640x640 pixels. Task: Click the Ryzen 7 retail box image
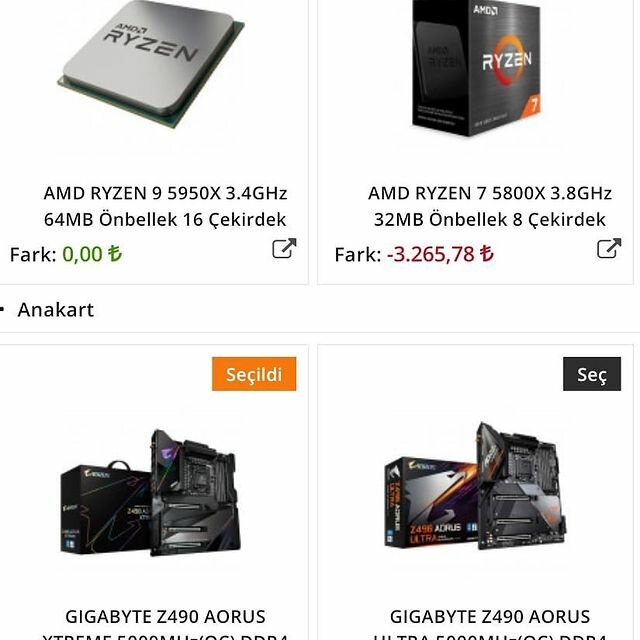[x=477, y=68]
